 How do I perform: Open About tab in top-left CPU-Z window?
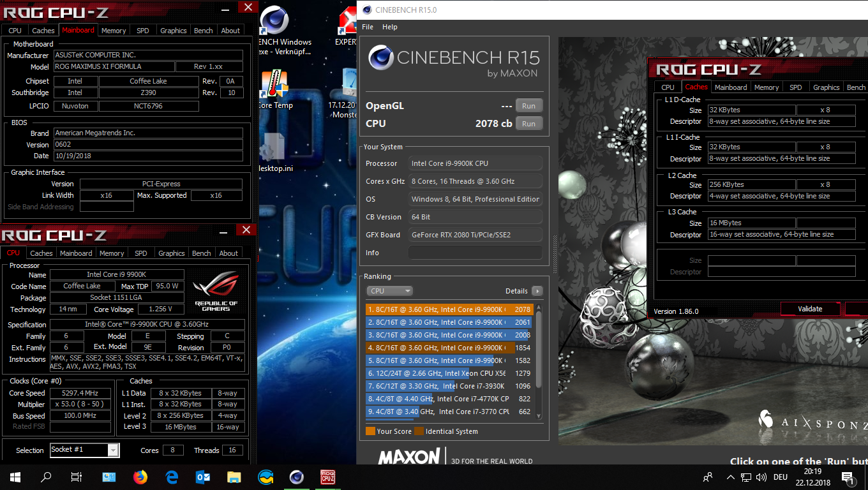(x=230, y=30)
